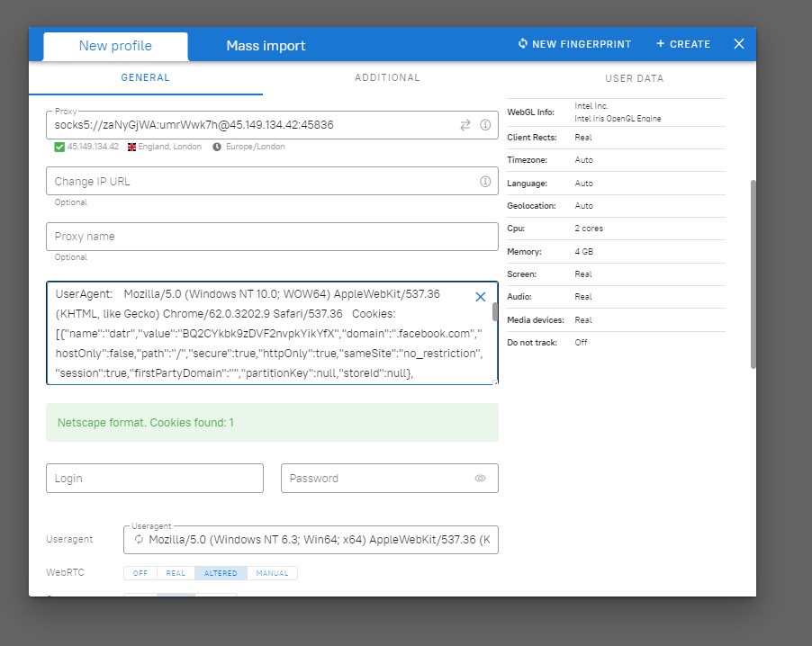The width and height of the screenshot is (812, 646).
Task: Click the green proxy check status icon
Action: click(x=59, y=147)
